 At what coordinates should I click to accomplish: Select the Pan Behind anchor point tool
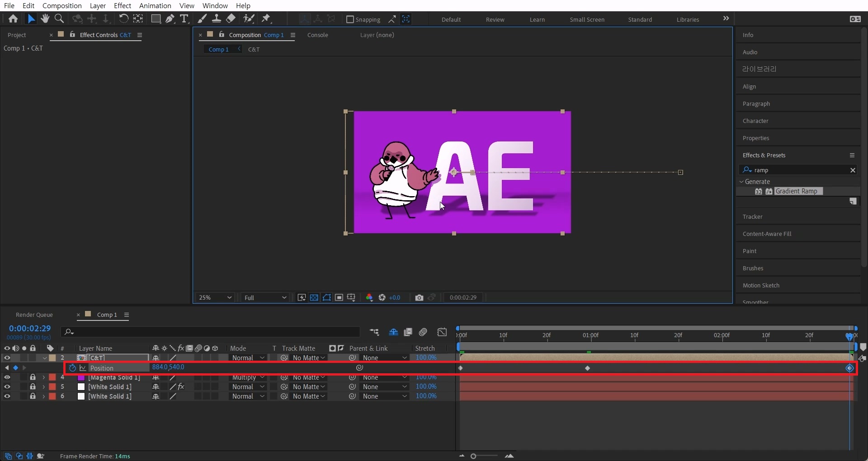(138, 19)
